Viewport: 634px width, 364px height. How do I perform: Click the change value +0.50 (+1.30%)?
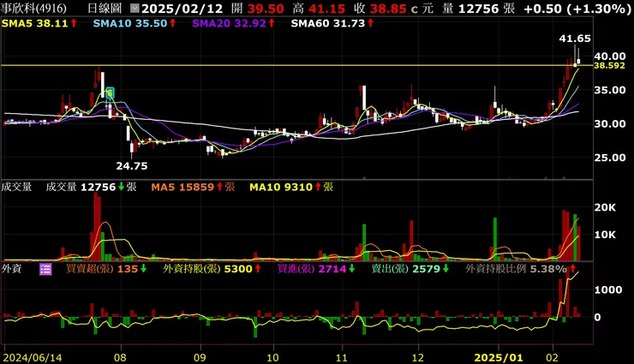tap(577, 9)
